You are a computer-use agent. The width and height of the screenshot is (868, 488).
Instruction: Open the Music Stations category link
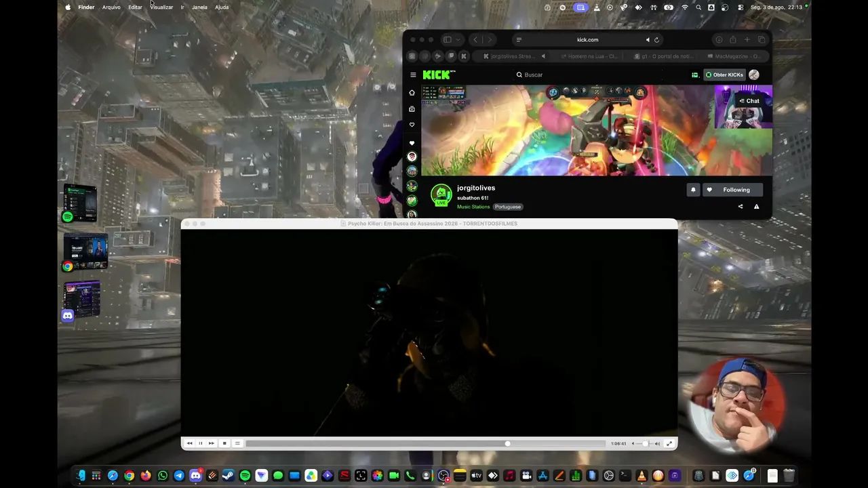tap(473, 207)
